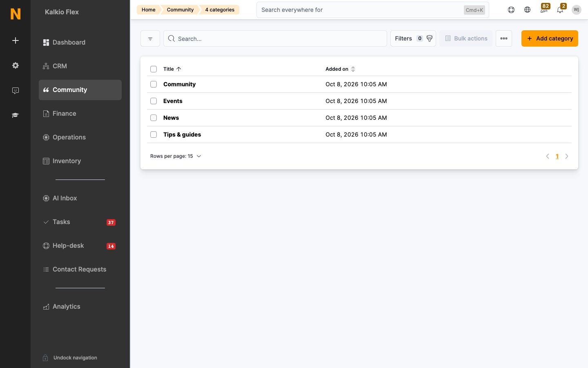
Task: Check the News row checkbox
Action: 154,118
